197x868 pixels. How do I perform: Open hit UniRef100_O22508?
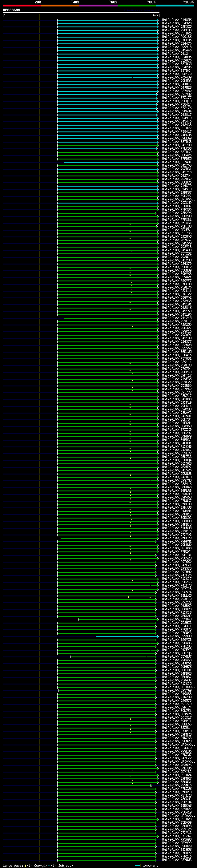point(177,345)
